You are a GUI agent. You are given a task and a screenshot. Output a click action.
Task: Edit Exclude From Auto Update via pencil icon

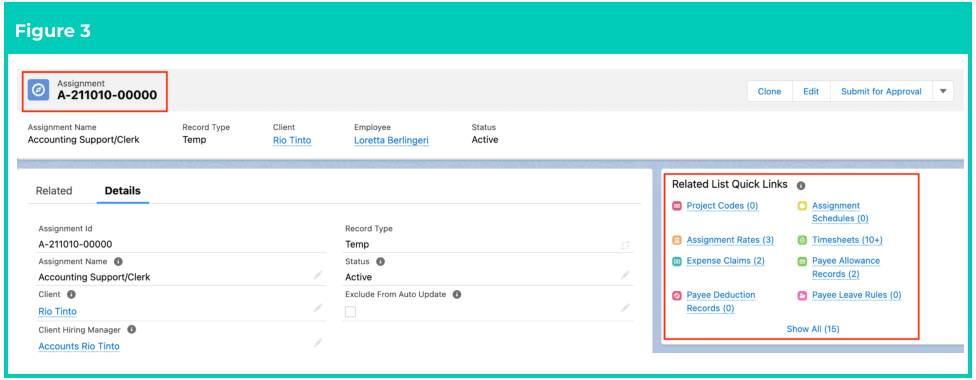pos(625,308)
